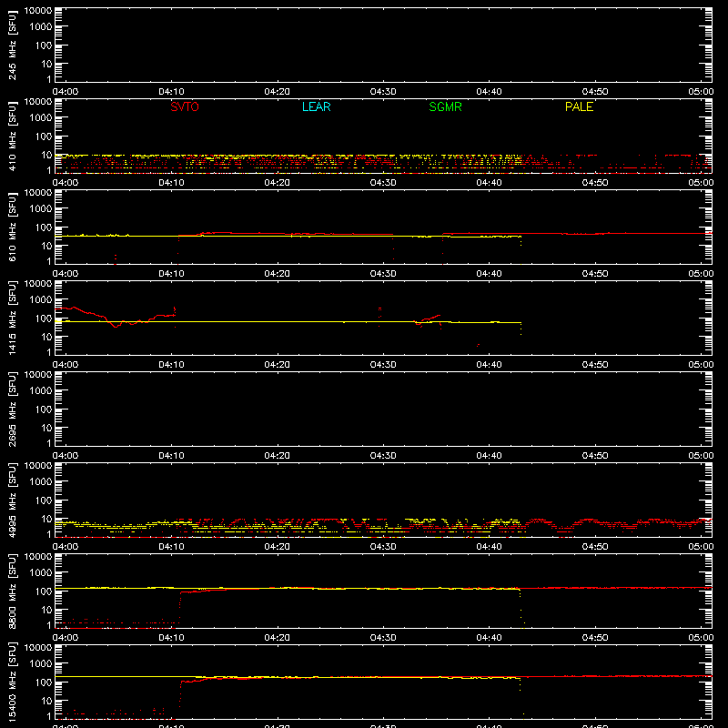Click the red SVTO station legend label
The image size is (728, 728).
point(185,106)
